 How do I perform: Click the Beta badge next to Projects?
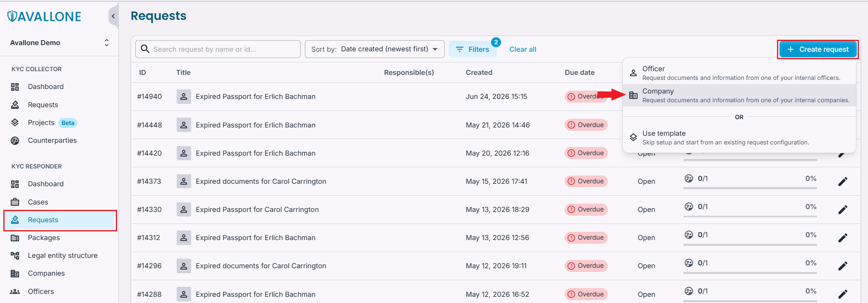click(68, 123)
